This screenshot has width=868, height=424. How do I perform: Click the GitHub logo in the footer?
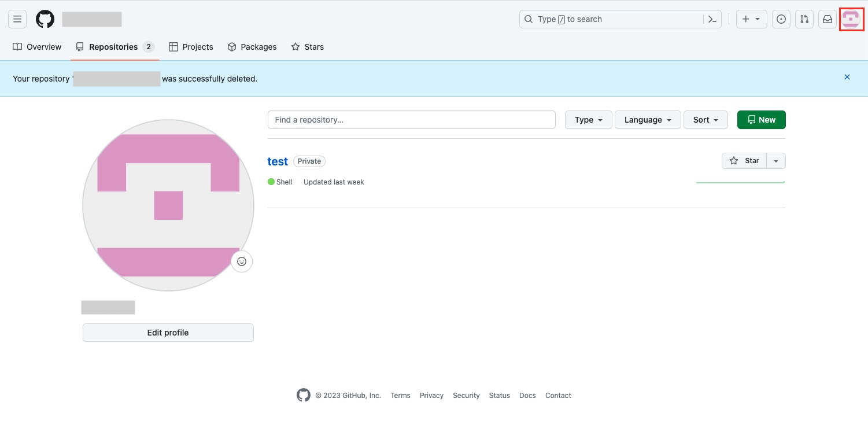[x=303, y=394]
